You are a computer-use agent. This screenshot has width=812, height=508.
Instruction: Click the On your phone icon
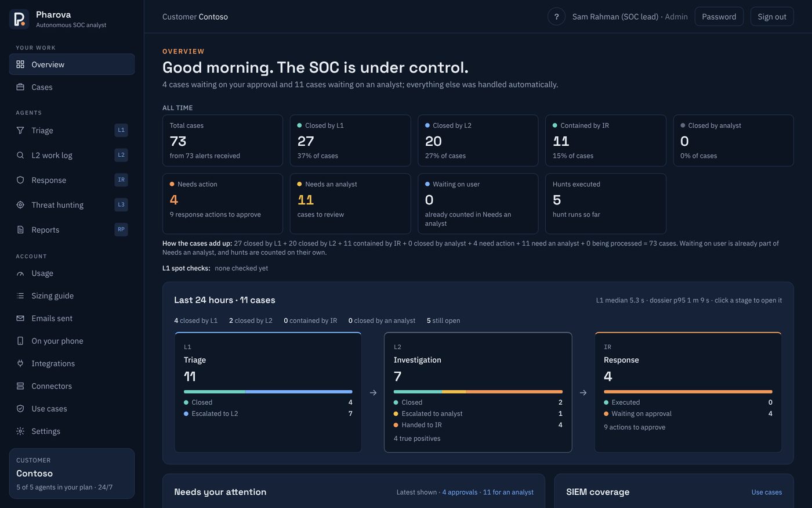click(20, 341)
